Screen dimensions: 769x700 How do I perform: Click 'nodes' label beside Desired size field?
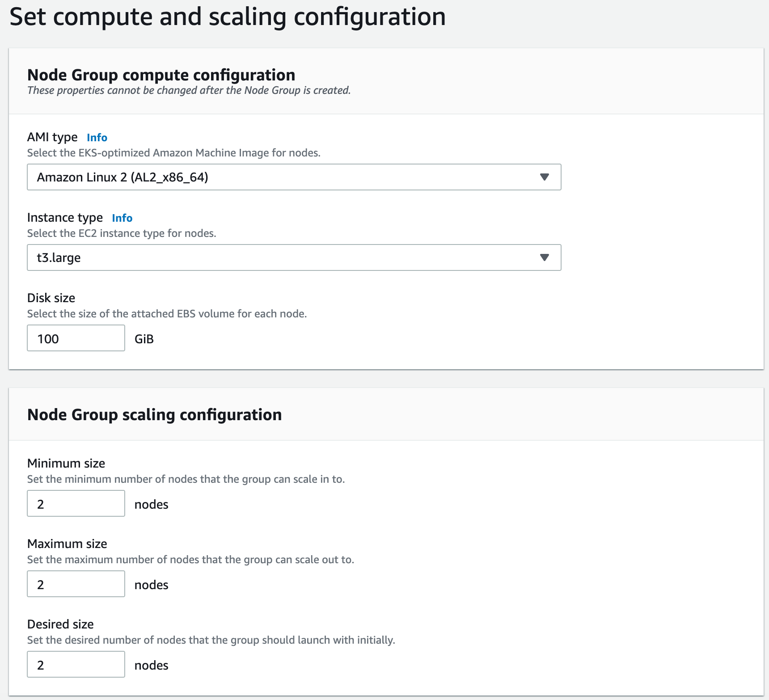click(152, 666)
